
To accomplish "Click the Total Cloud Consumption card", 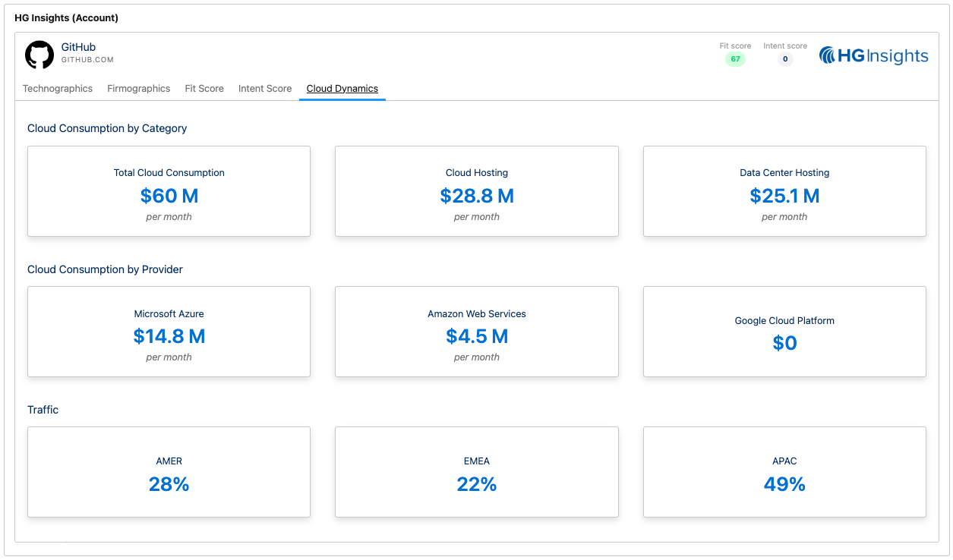I will tap(169, 191).
